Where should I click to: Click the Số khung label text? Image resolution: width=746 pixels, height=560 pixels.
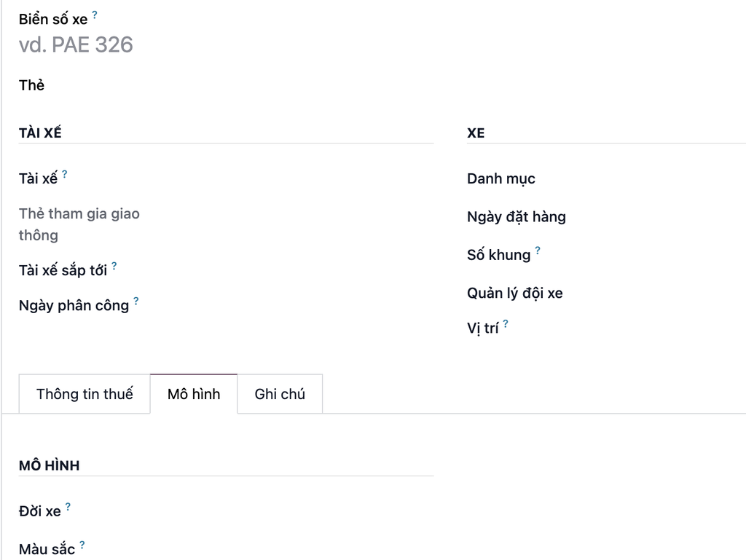499,256
